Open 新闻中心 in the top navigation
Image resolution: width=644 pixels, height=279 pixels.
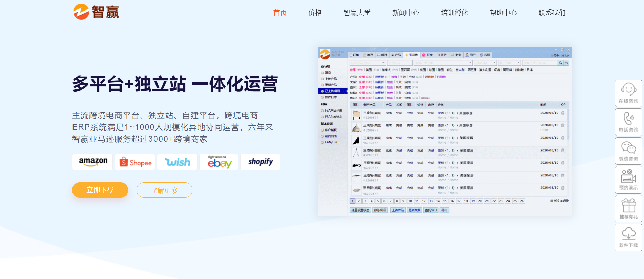coord(406,13)
